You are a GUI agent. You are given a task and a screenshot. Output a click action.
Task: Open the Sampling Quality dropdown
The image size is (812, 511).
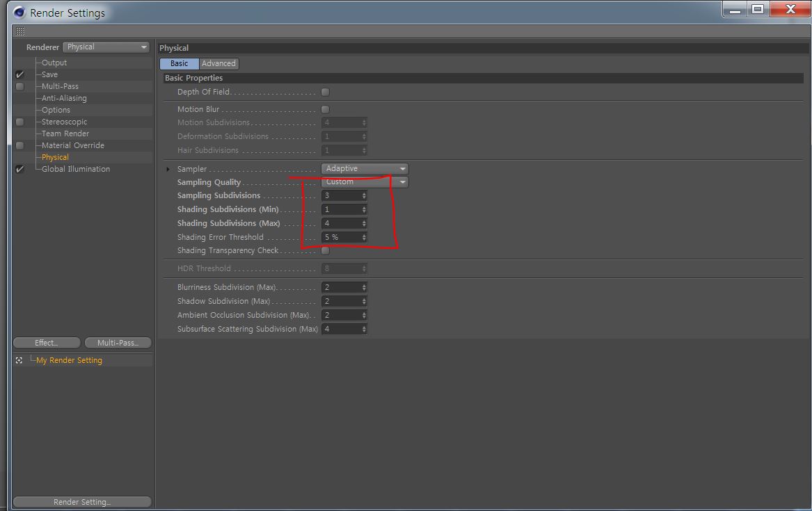pos(365,182)
